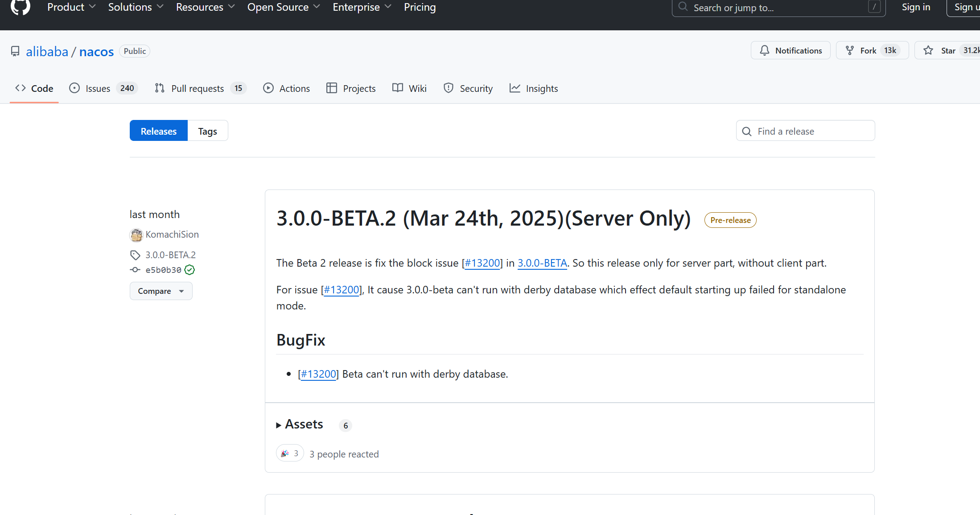Click the Find a release field

click(x=811, y=131)
